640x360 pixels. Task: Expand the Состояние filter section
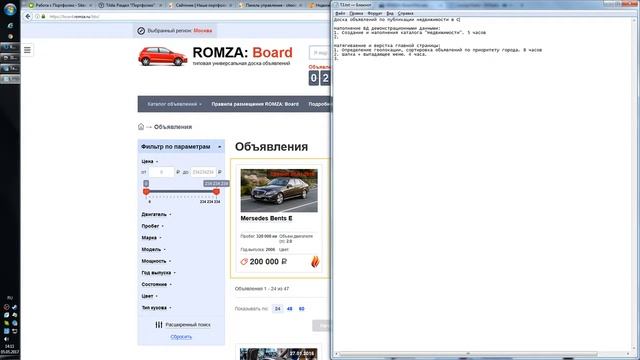point(156,284)
